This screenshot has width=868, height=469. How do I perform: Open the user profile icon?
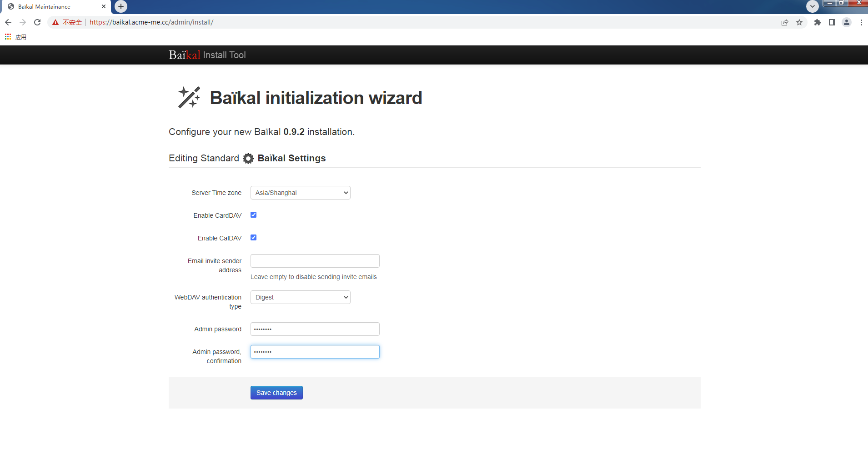[847, 22]
